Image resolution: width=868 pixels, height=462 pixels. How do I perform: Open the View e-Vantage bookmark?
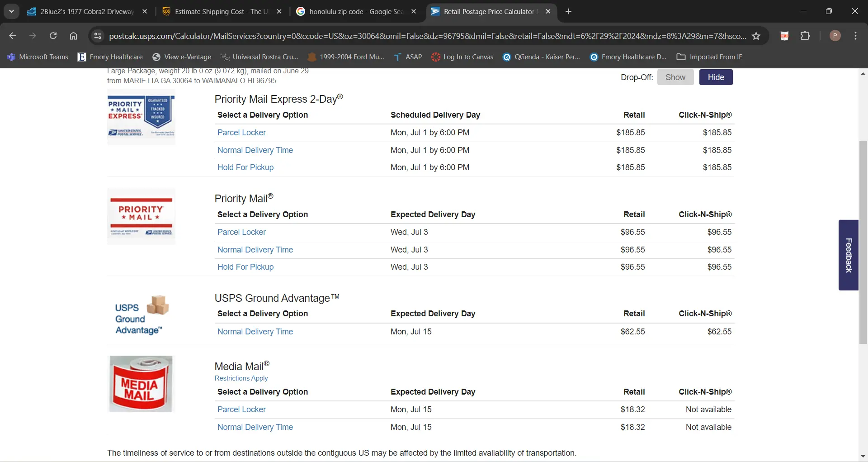(182, 57)
